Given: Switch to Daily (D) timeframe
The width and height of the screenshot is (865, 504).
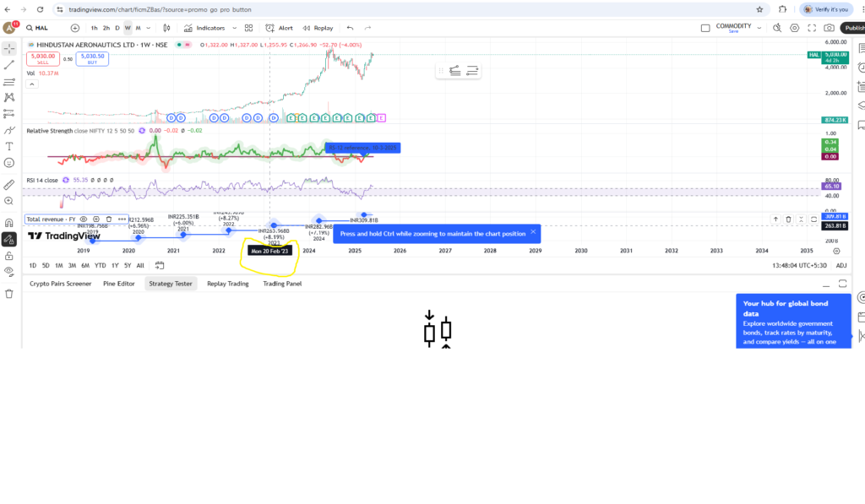Looking at the screenshot, I should click(x=117, y=28).
